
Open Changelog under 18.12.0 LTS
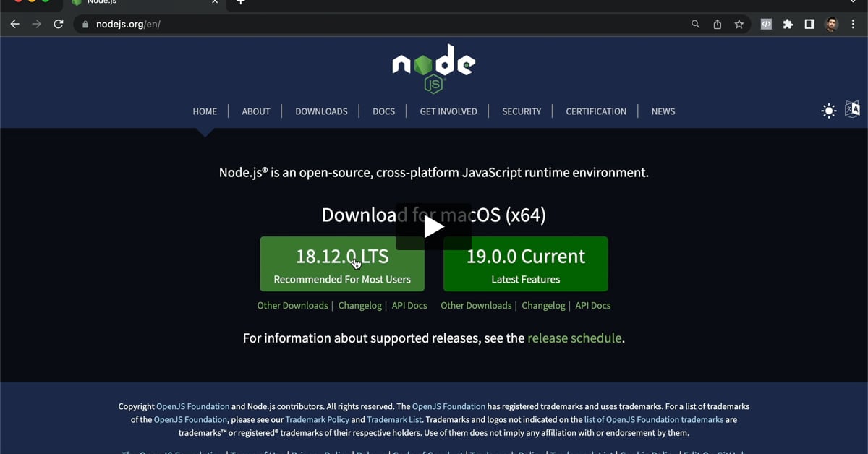[360, 306]
